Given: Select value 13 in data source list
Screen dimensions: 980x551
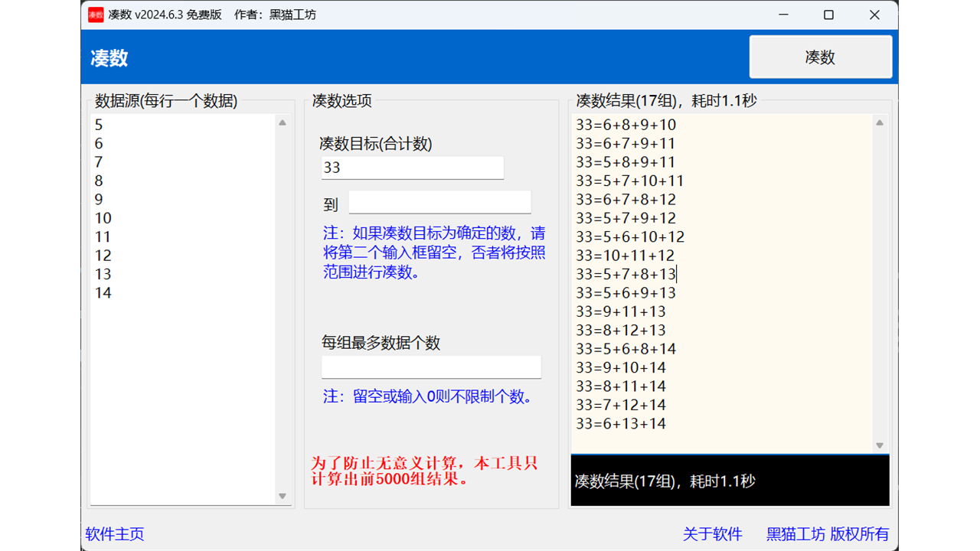Looking at the screenshot, I should tap(103, 275).
